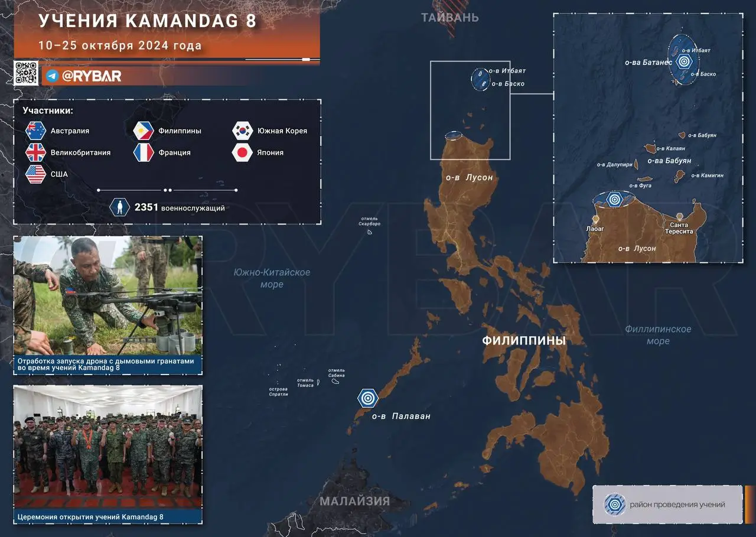
Task: Select the Great Britain flag hexagon
Action: tap(35, 152)
